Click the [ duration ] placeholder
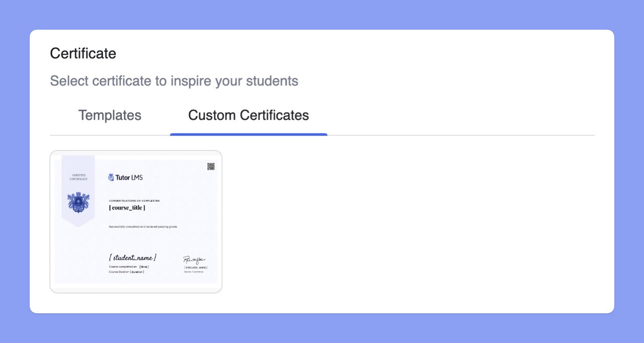The image size is (644, 343). point(137,272)
